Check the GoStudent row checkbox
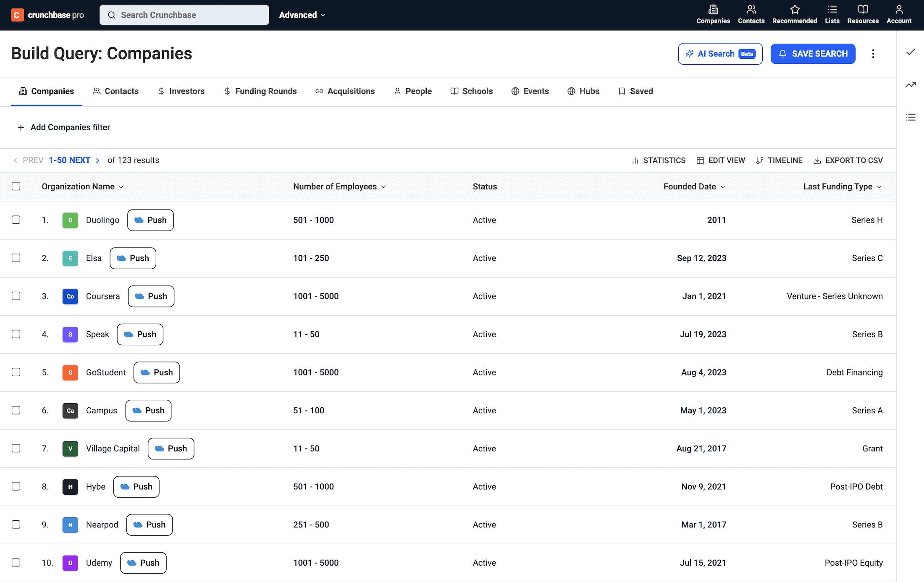Viewport: 924px width, 582px height. [16, 372]
